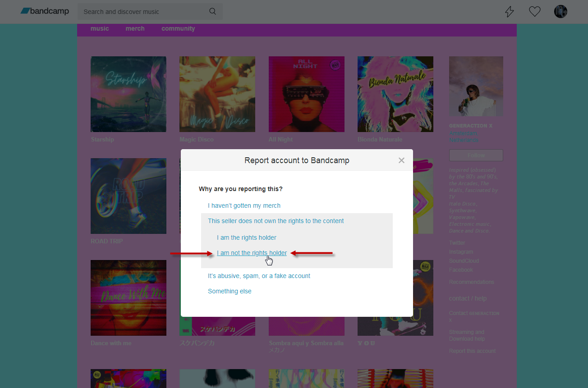
Task: Select "This seller does not own the rights" option
Action: point(276,221)
